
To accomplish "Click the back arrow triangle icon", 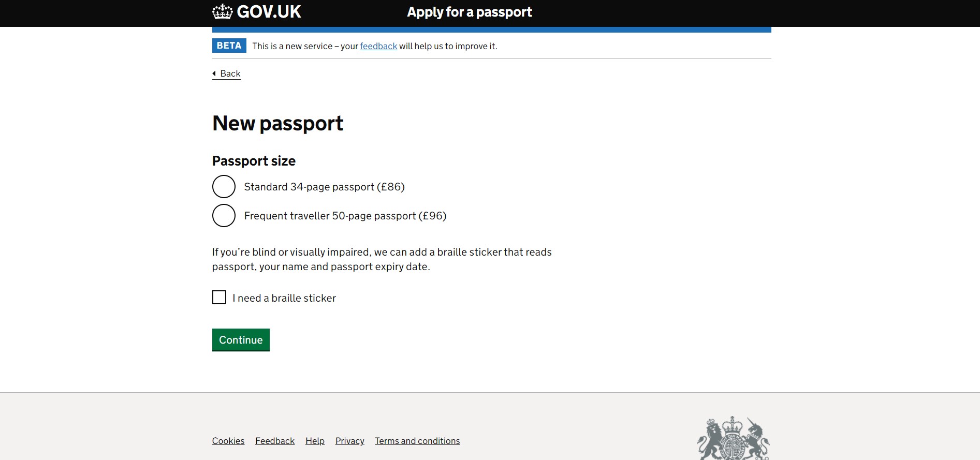I will click(214, 73).
